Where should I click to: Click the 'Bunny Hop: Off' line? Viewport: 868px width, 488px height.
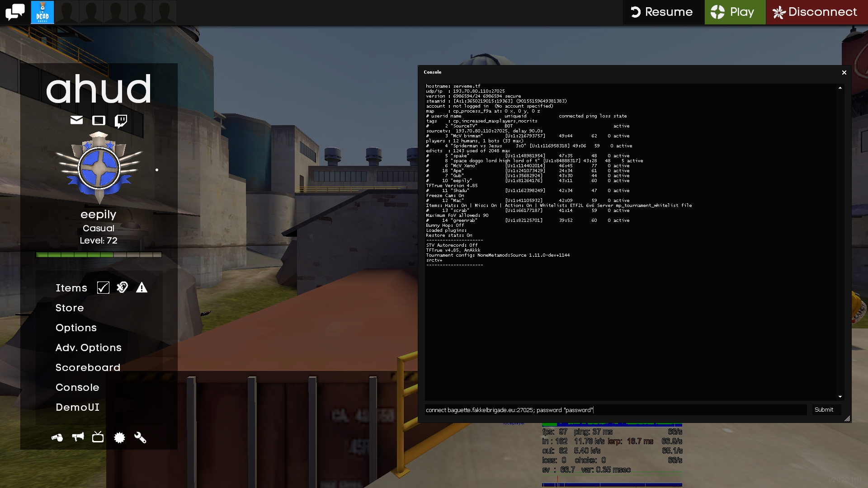tap(445, 225)
